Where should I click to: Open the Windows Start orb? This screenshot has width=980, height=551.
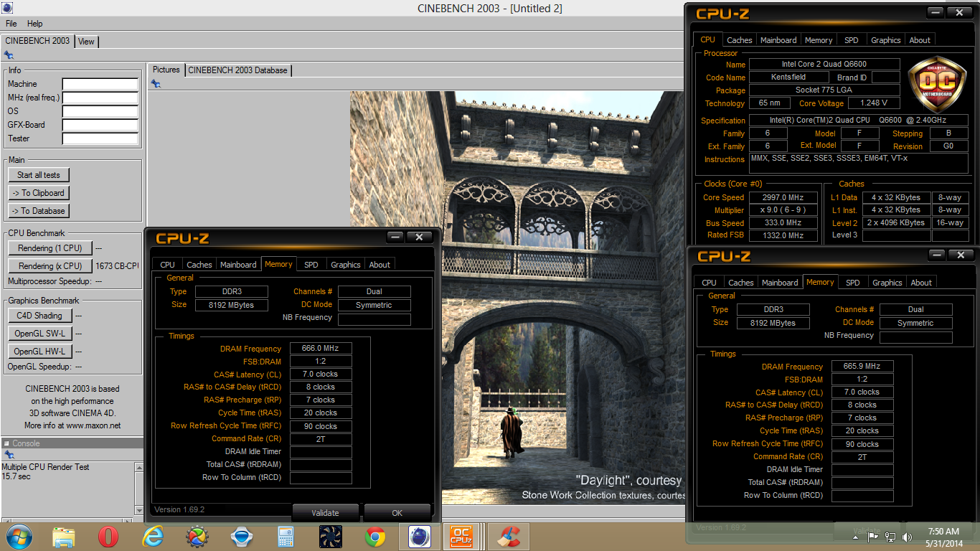point(19,536)
